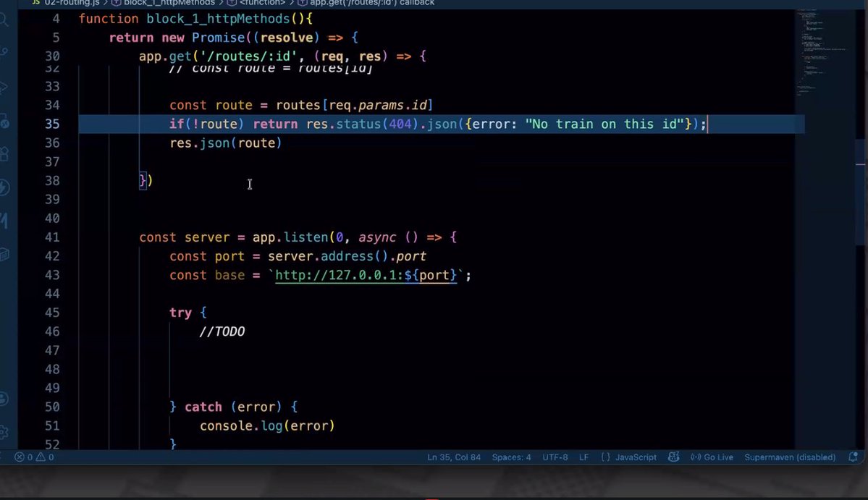Open the LF end of line selector
868x500 pixels.
pyautogui.click(x=584, y=457)
